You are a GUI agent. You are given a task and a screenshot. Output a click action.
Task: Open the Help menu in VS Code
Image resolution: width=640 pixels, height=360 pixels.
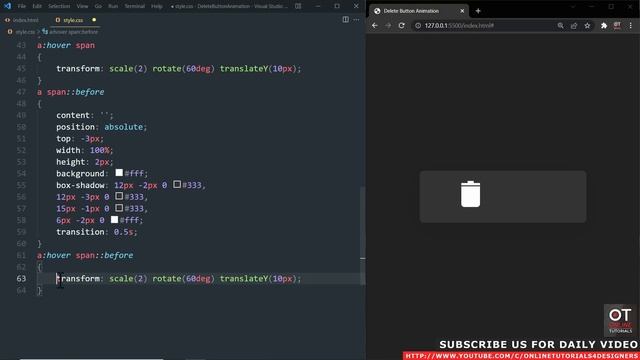157,6
